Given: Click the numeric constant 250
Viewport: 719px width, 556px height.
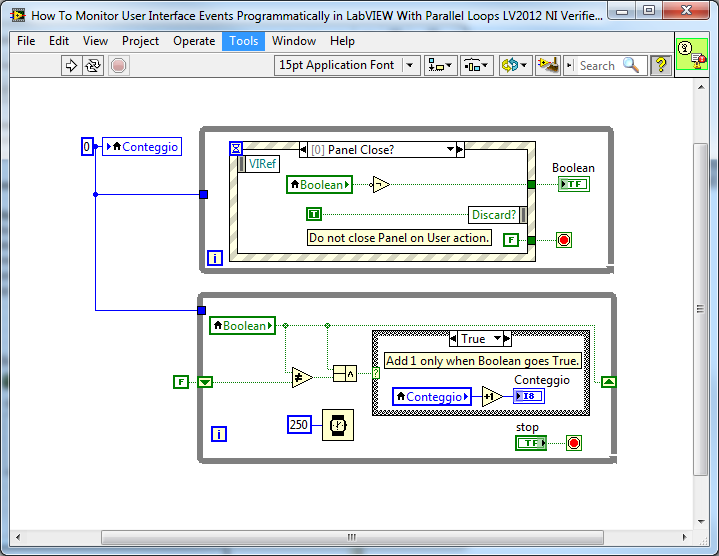Looking at the screenshot, I should tap(299, 424).
